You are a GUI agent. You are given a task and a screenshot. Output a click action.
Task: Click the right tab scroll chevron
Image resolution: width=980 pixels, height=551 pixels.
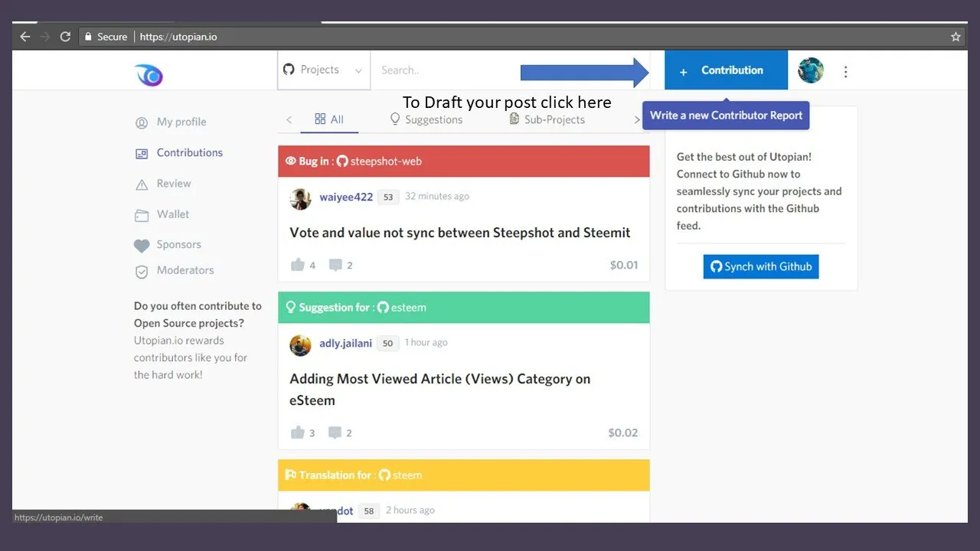point(636,119)
